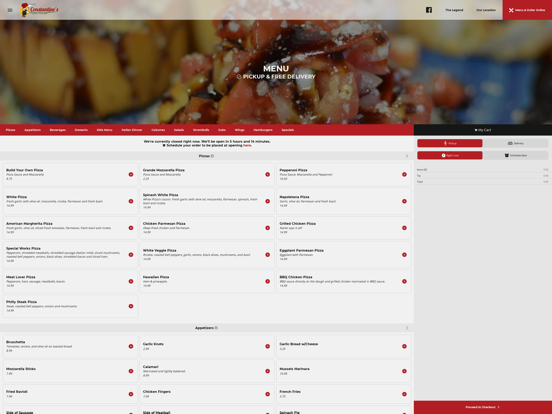Add American Margherita Pizza with plus icon
552x414 pixels.
(x=131, y=228)
